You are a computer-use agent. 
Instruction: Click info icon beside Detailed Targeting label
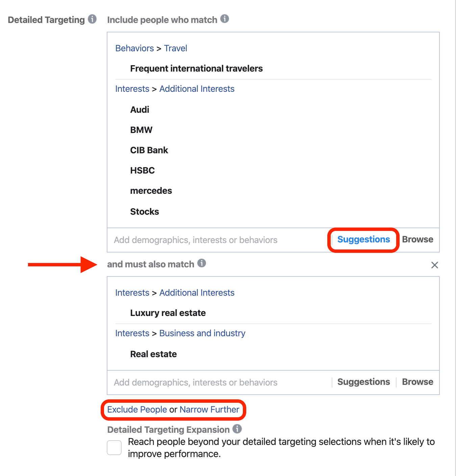click(92, 19)
